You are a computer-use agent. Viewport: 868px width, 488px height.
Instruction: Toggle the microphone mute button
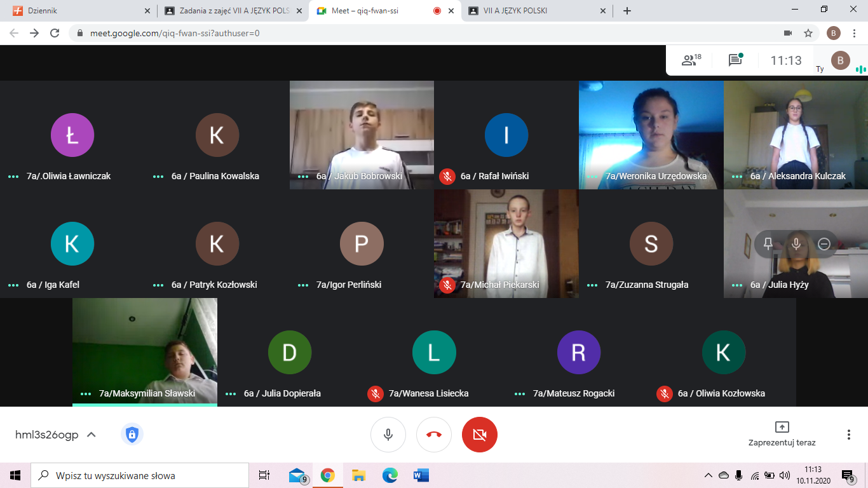click(x=388, y=435)
